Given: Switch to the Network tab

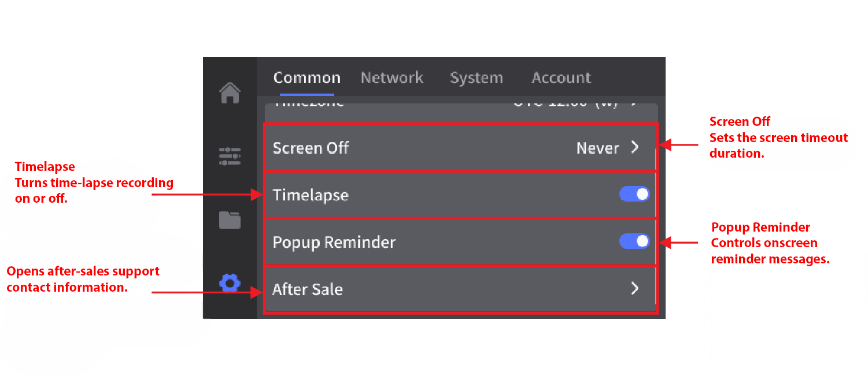Looking at the screenshot, I should point(391,77).
